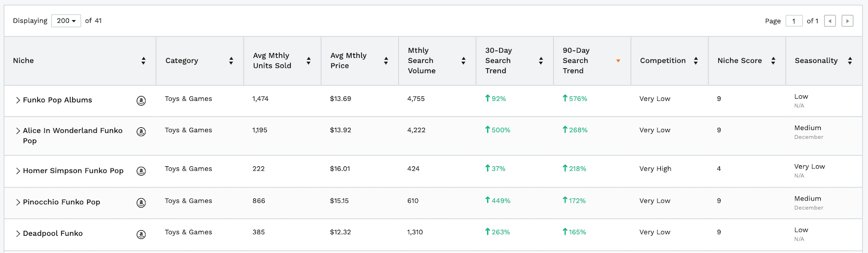Go to next page arrow
868x253 pixels.
pyautogui.click(x=847, y=21)
